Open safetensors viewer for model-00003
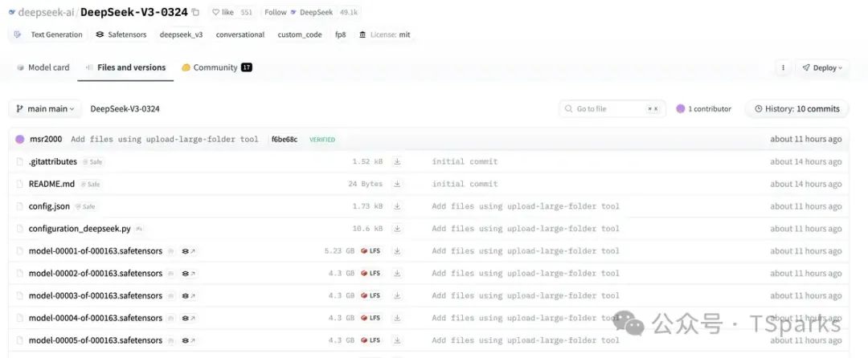Screen dimensions: 868x358 pos(189,295)
